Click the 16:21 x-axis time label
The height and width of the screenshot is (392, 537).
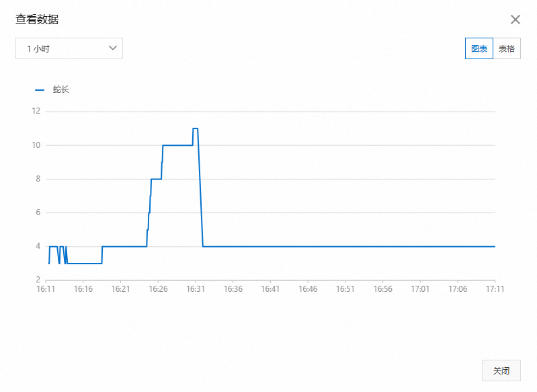[120, 289]
